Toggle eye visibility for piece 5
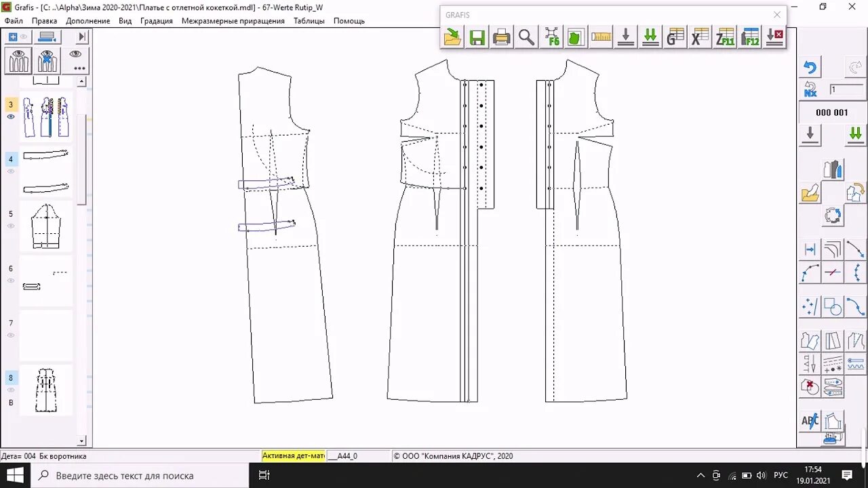868x488 pixels. pyautogui.click(x=11, y=226)
